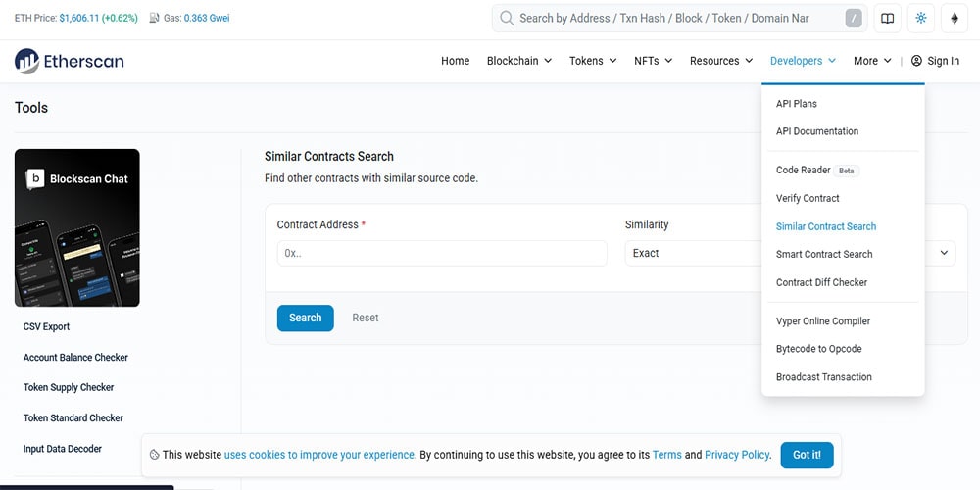The width and height of the screenshot is (980, 490).
Task: Click the Blockscan Chat banner image
Action: [76, 227]
